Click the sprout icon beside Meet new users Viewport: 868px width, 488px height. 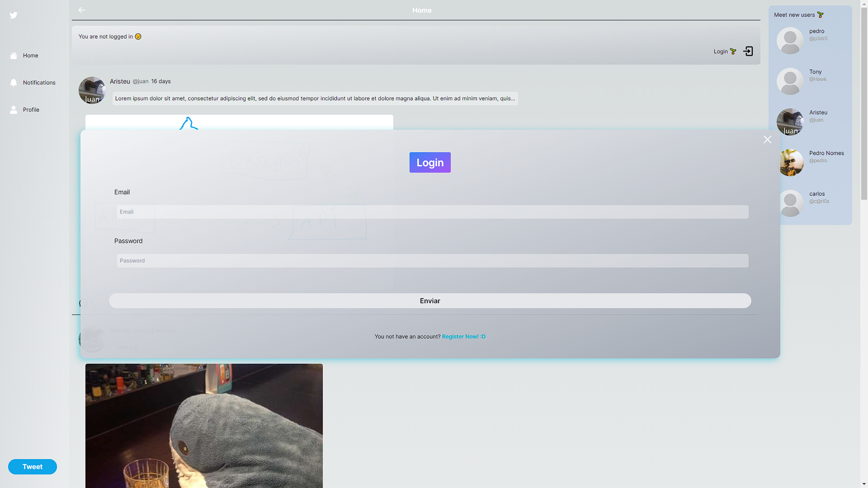click(821, 15)
